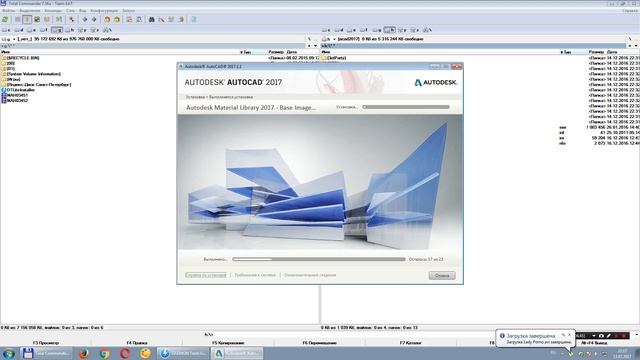
Task: Click the F4 Правка button
Action: pyautogui.click(x=137, y=343)
